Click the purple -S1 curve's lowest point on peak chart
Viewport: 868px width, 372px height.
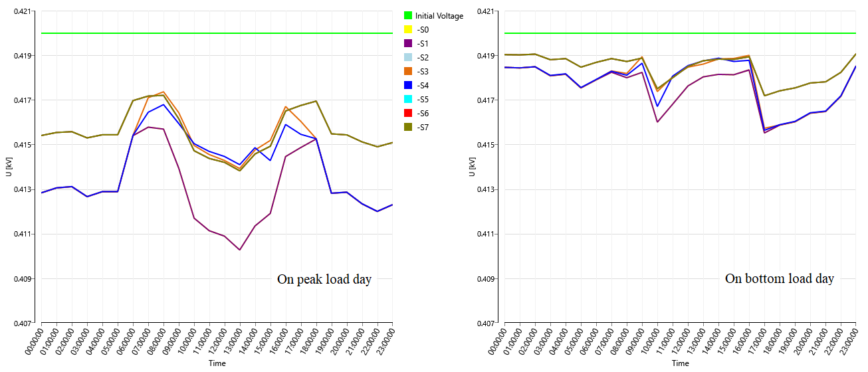tap(239, 250)
